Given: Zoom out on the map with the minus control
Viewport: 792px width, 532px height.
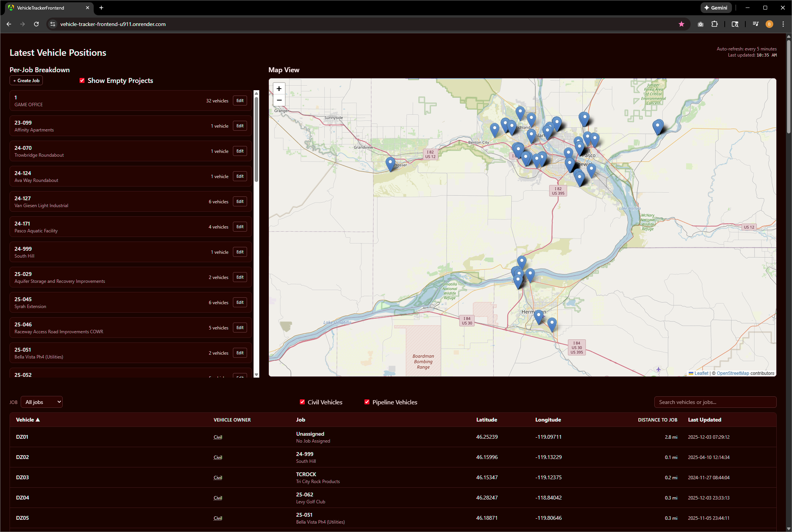Looking at the screenshot, I should [x=279, y=100].
